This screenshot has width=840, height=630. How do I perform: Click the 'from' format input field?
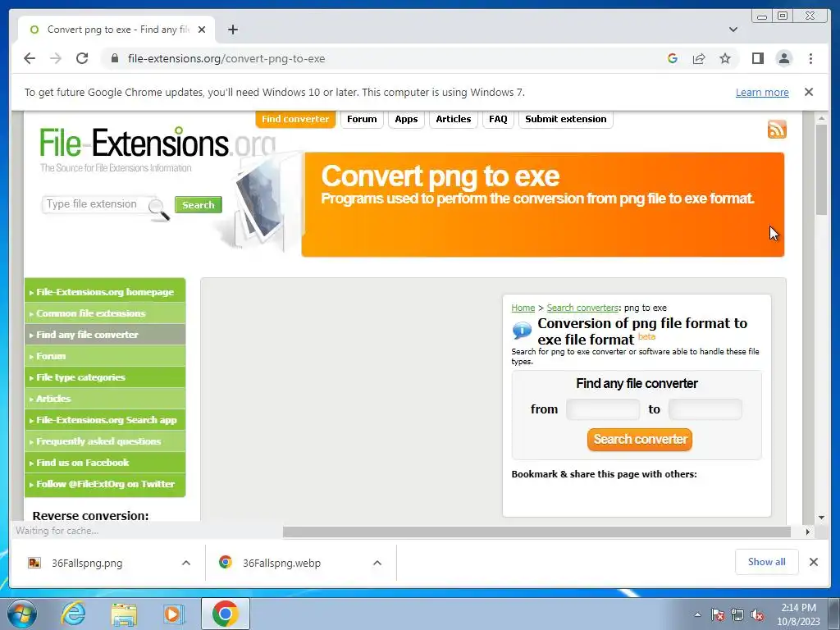point(603,409)
